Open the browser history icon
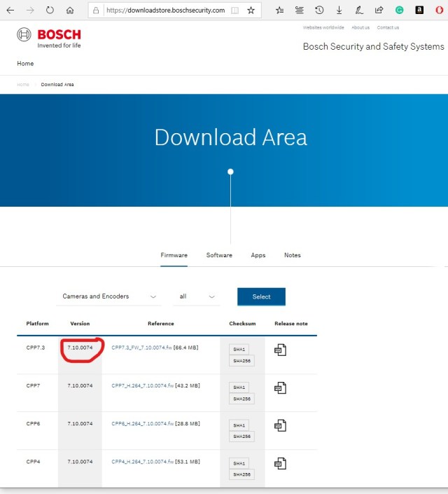The height and width of the screenshot is (494, 448). tap(319, 11)
